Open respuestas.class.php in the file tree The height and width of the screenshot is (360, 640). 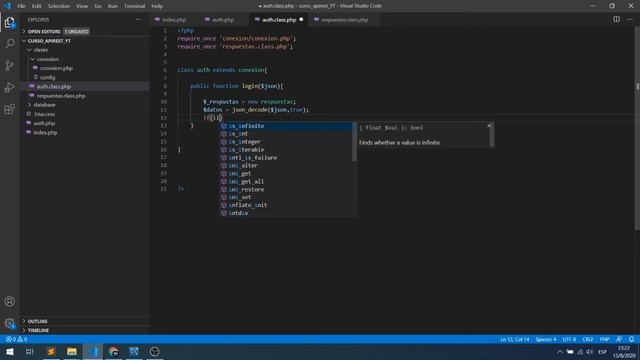point(61,96)
